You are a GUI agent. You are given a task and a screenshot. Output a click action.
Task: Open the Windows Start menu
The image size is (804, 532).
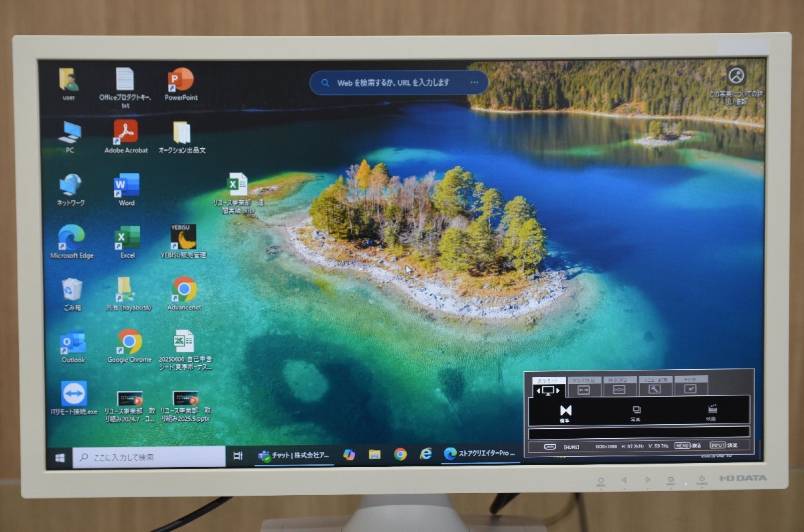(60, 457)
